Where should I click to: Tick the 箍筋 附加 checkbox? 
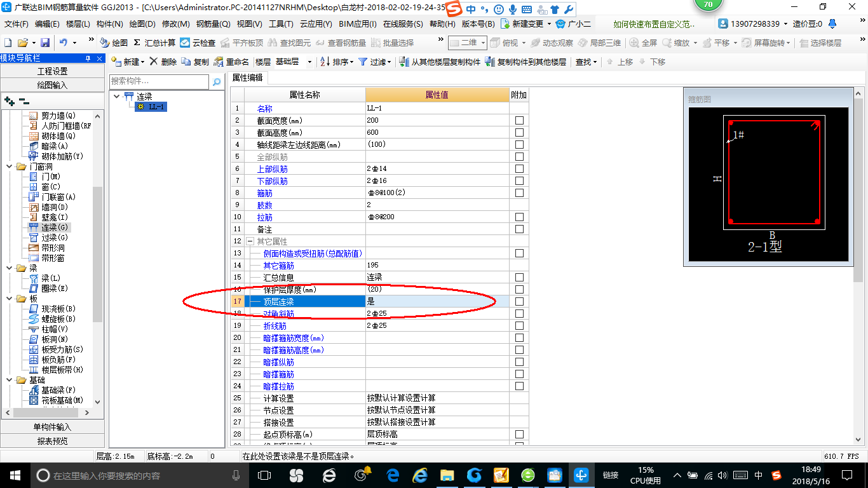click(519, 193)
